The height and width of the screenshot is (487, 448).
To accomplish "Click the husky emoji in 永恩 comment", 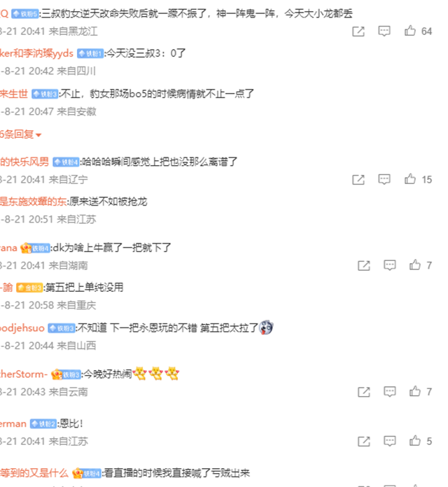I will pos(266,327).
